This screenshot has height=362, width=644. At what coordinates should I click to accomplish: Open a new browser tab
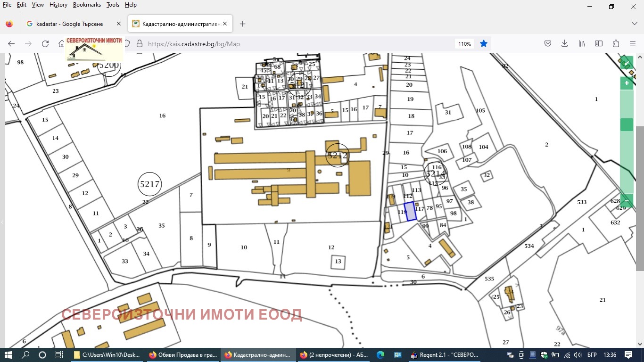pyautogui.click(x=242, y=24)
